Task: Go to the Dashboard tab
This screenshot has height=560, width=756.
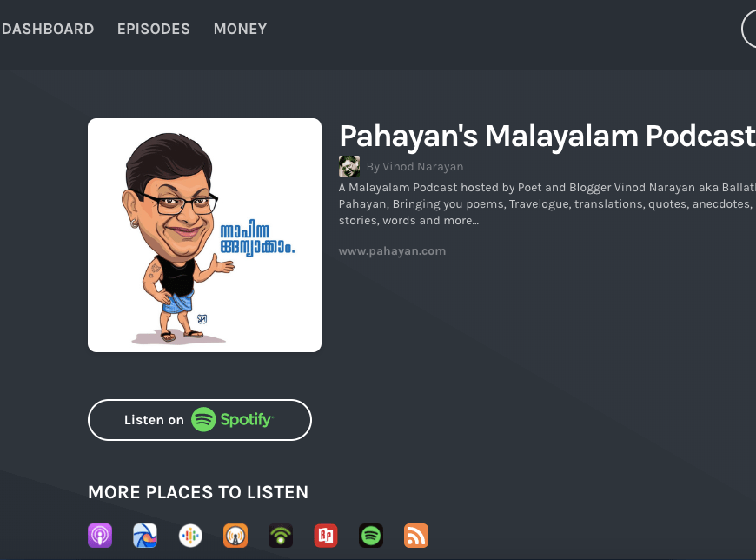Action: coord(48,29)
